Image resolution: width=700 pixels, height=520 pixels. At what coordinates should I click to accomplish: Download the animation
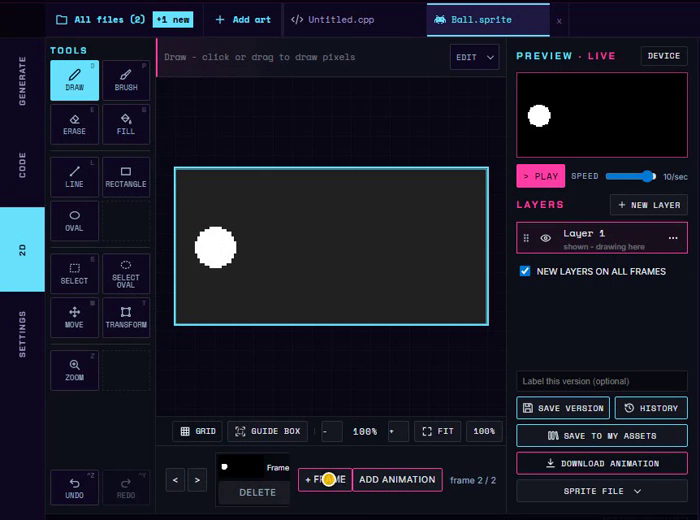pyautogui.click(x=602, y=463)
